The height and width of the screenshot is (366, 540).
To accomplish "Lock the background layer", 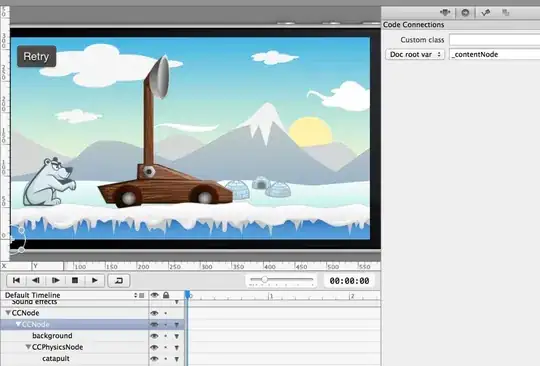I will tap(166, 336).
